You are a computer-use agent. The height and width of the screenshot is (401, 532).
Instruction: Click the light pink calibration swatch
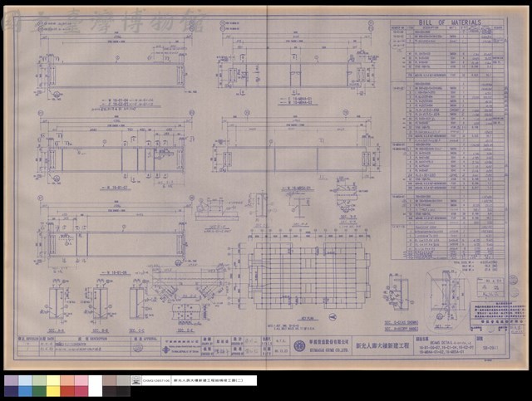click(81, 381)
